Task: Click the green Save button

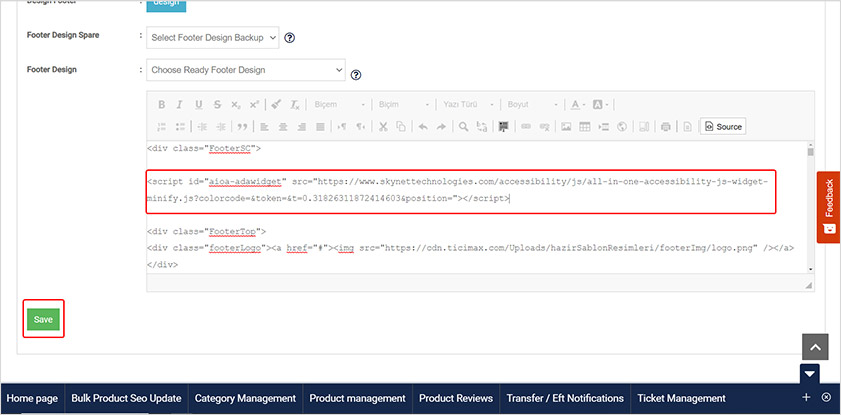Action: tap(43, 320)
